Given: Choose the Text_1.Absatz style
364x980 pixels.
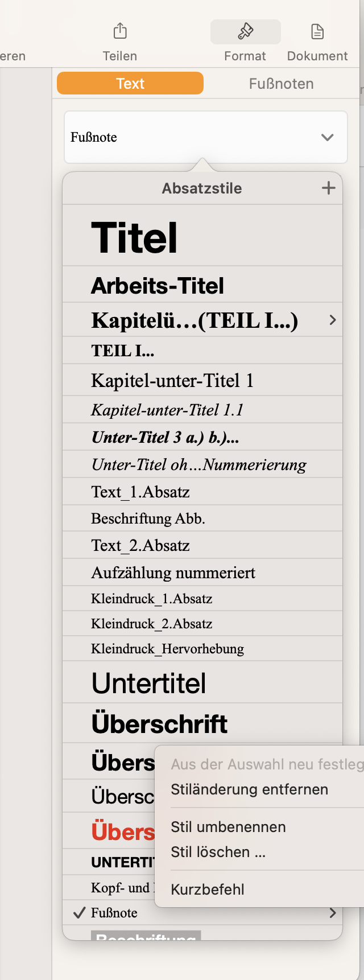Looking at the screenshot, I should click(140, 492).
